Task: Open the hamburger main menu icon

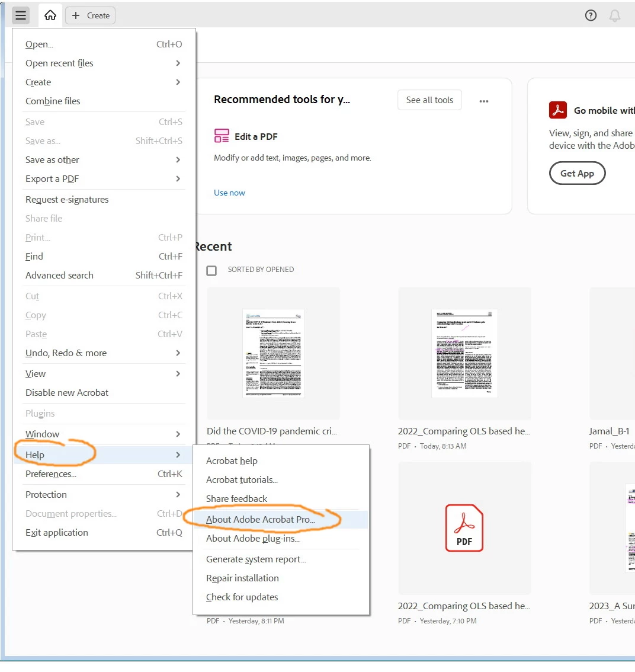Action: [21, 15]
